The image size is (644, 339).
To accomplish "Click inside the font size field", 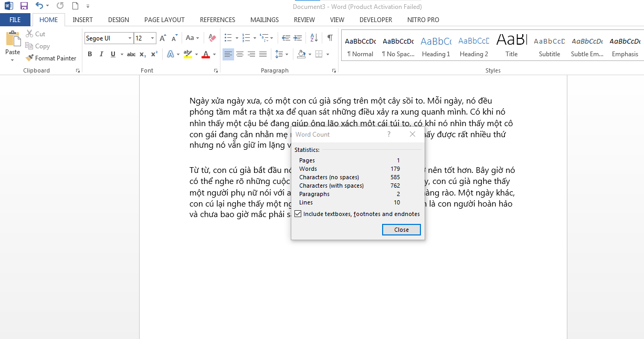I will point(142,38).
